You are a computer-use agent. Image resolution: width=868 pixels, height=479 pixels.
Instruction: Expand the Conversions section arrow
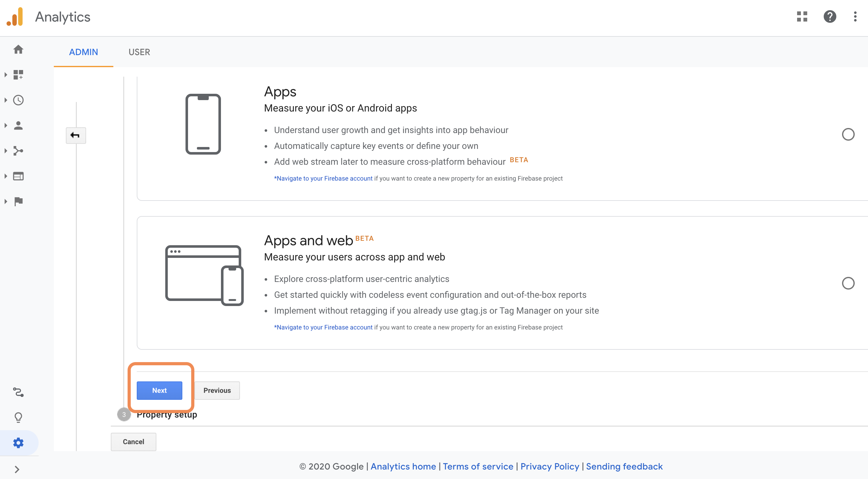[x=6, y=201]
